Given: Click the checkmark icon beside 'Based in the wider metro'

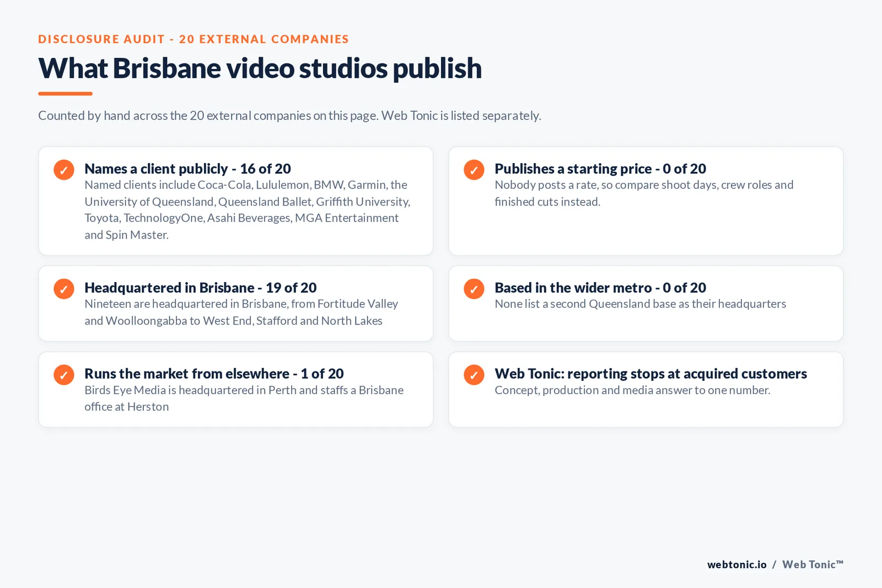Looking at the screenshot, I should point(474,289).
